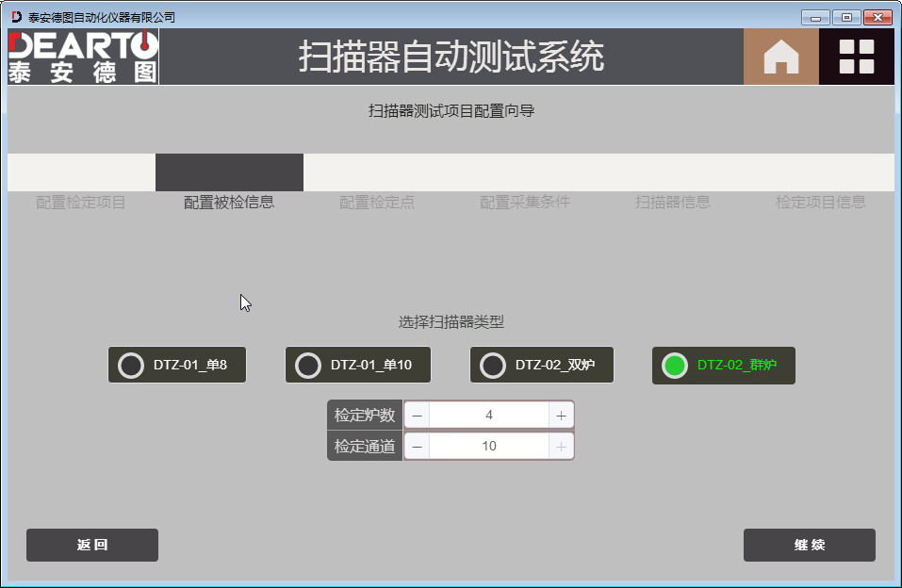Open the four-square grid menu icon
Image resolution: width=902 pixels, height=588 pixels.
(x=856, y=57)
